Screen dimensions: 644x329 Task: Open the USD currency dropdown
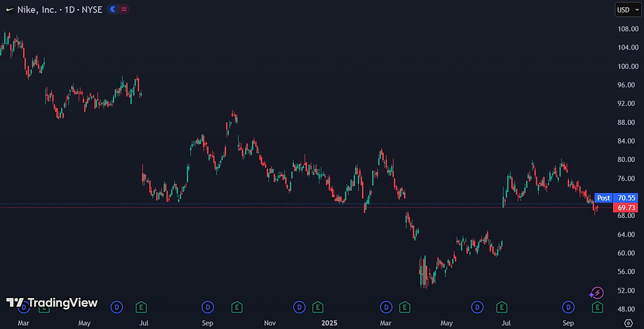[627, 10]
